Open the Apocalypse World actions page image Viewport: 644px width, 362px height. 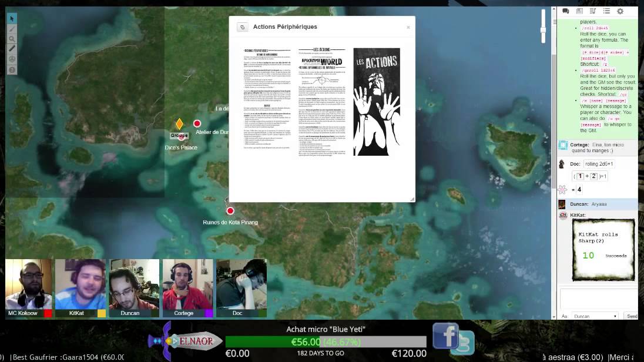point(322,102)
